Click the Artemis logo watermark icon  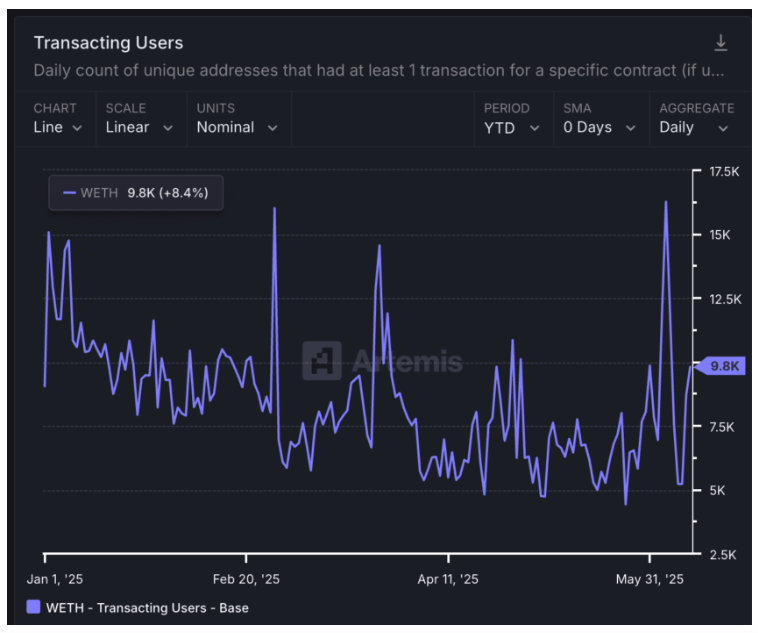[x=322, y=361]
